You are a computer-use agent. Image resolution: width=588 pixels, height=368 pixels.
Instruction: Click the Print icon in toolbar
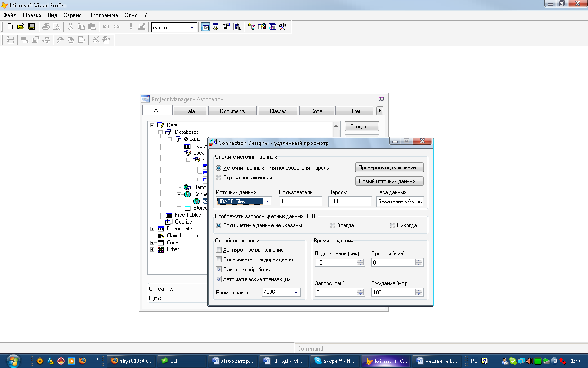coord(46,27)
